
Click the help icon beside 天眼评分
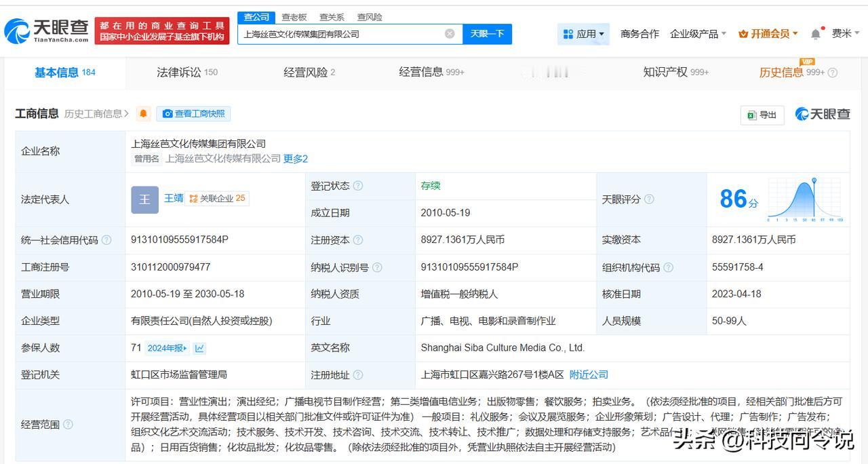[649, 199]
